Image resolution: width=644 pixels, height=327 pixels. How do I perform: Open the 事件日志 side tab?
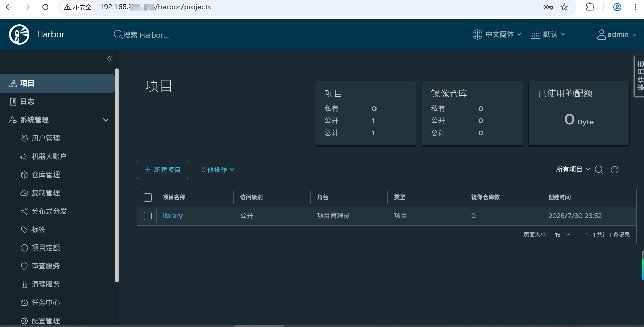click(639, 76)
